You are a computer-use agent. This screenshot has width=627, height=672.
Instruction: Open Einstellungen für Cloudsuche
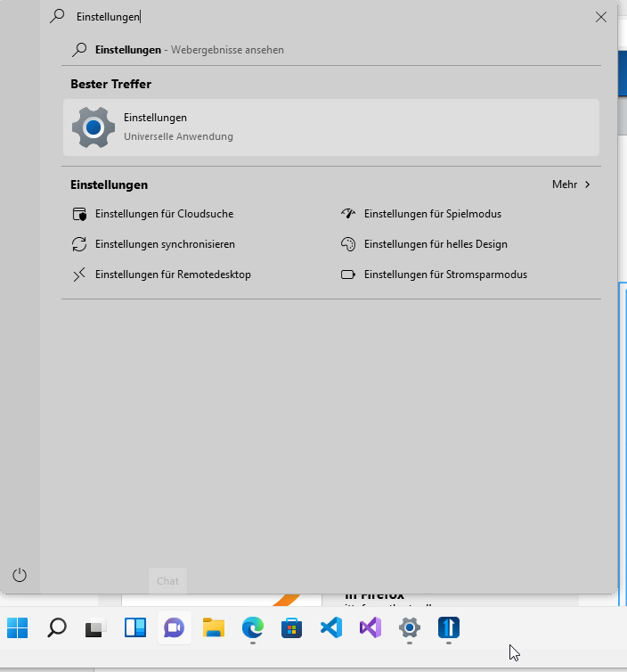165,214
